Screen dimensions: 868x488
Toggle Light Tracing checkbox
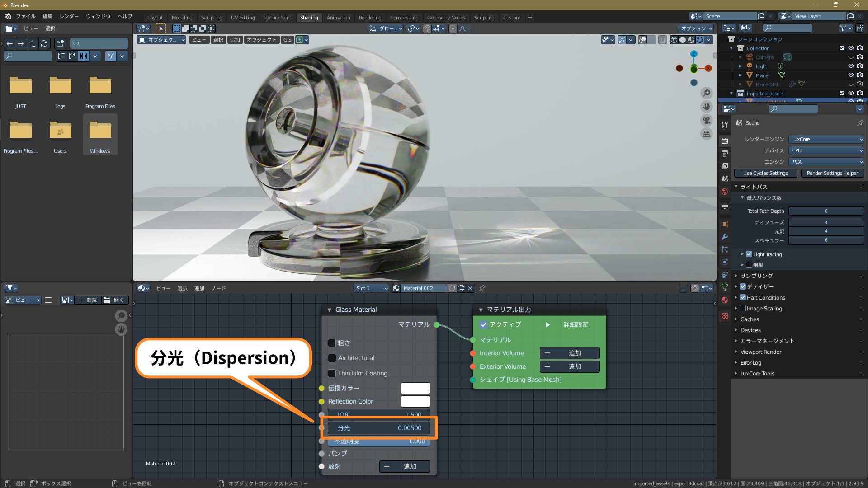(x=749, y=254)
